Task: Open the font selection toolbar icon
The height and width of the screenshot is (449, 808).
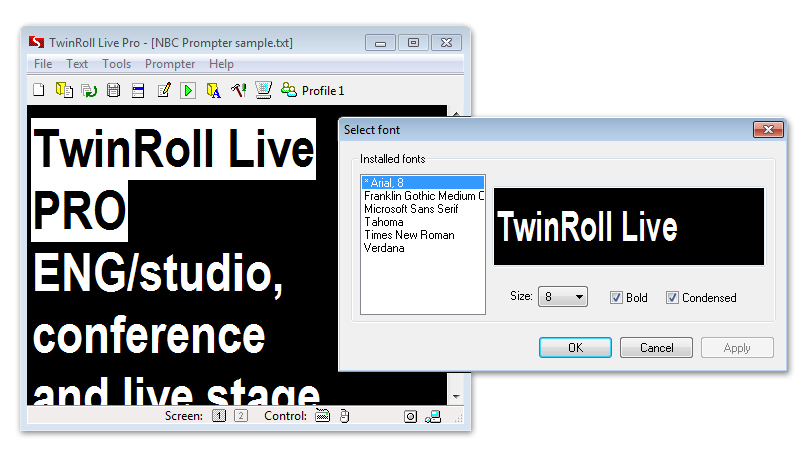Action: pyautogui.click(x=213, y=91)
